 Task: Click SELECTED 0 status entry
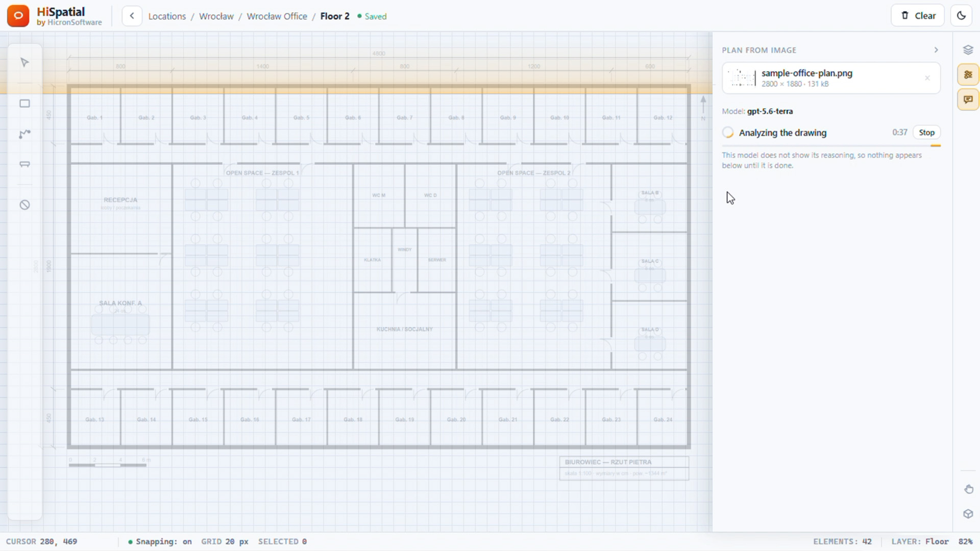pyautogui.click(x=282, y=542)
